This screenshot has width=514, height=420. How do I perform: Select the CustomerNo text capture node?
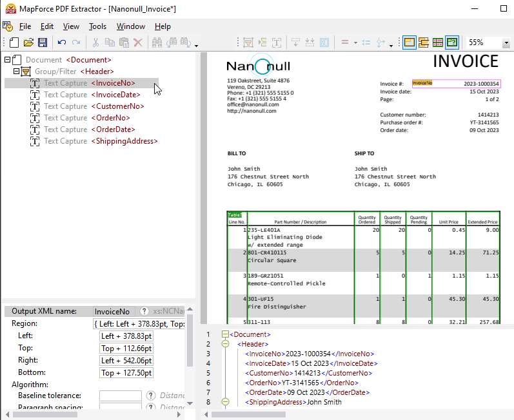click(x=117, y=106)
